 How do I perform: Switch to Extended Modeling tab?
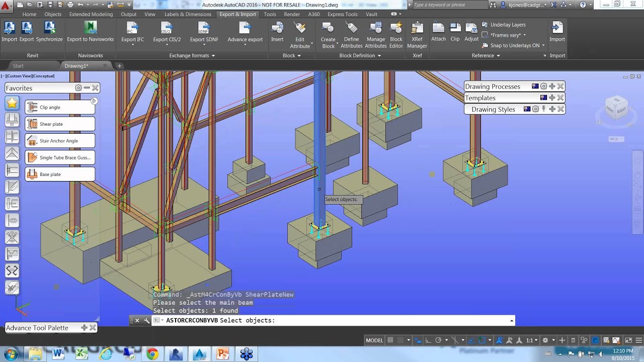(91, 14)
